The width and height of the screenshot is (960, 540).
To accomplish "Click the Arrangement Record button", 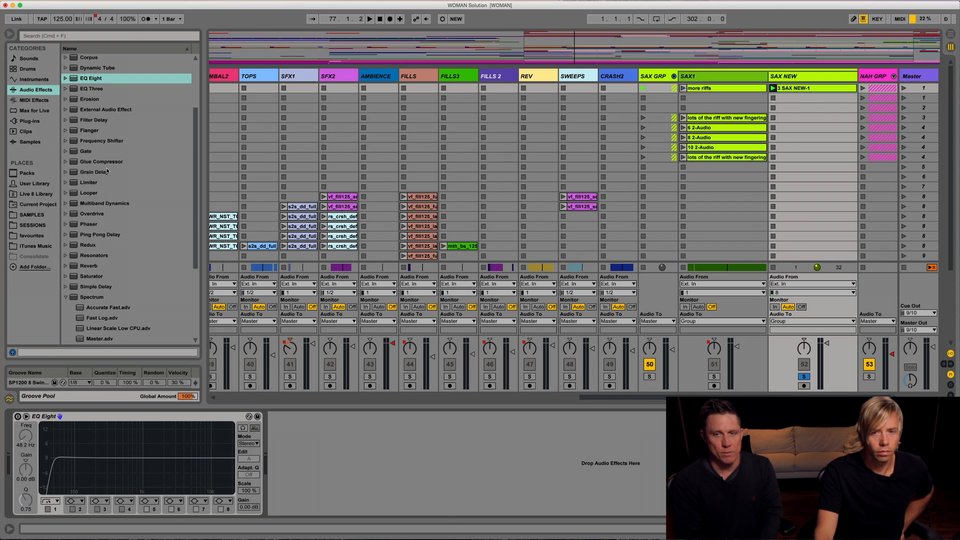I will pos(390,19).
